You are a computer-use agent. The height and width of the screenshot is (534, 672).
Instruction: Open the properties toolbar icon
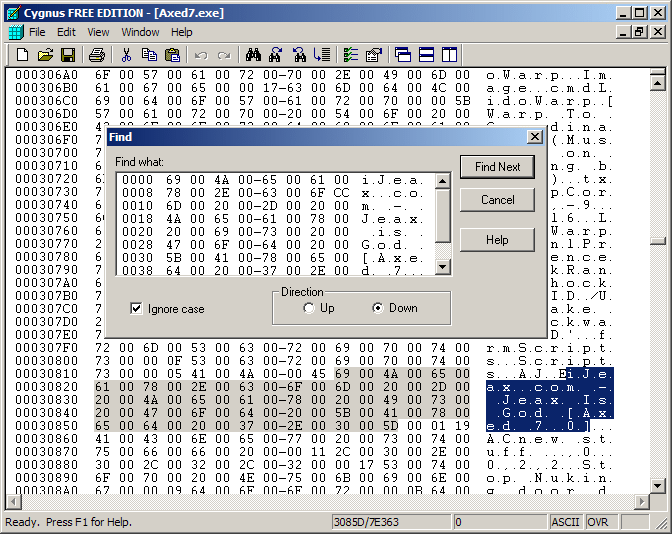[374, 55]
